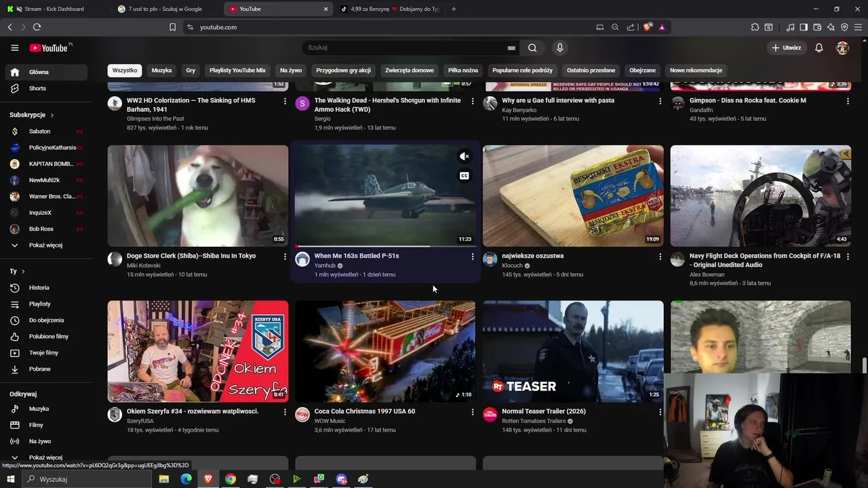868x488 pixels.
Task: Open the Klocuch channel name link
Action: [512, 266]
